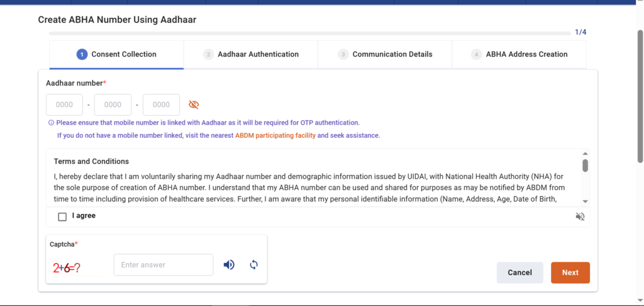Click the info icon before OTP notice

coord(51,123)
